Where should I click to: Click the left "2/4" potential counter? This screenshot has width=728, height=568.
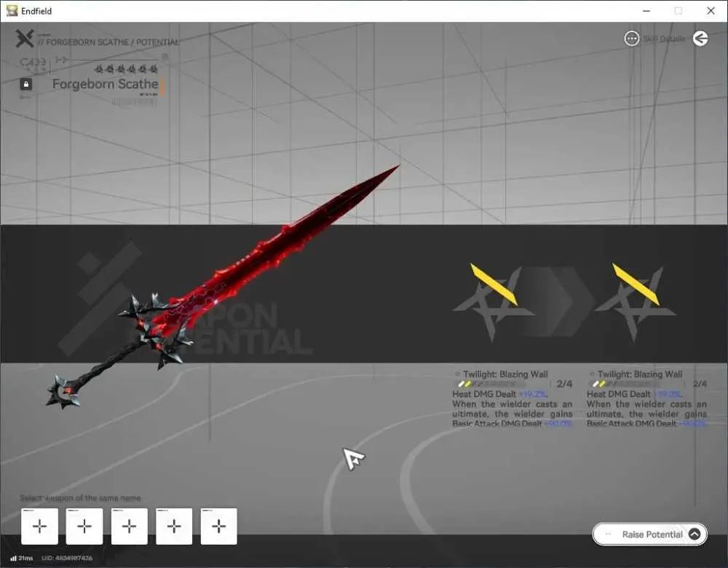coord(565,384)
